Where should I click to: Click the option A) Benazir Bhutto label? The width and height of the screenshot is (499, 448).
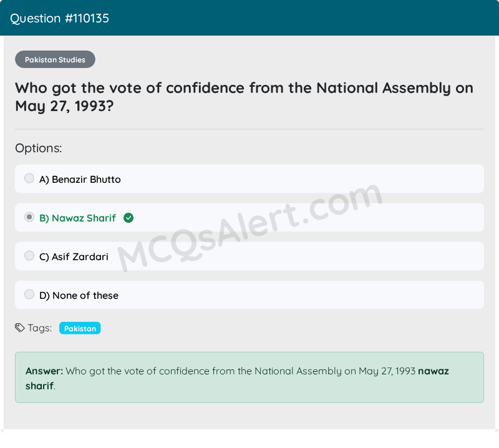[x=80, y=180]
